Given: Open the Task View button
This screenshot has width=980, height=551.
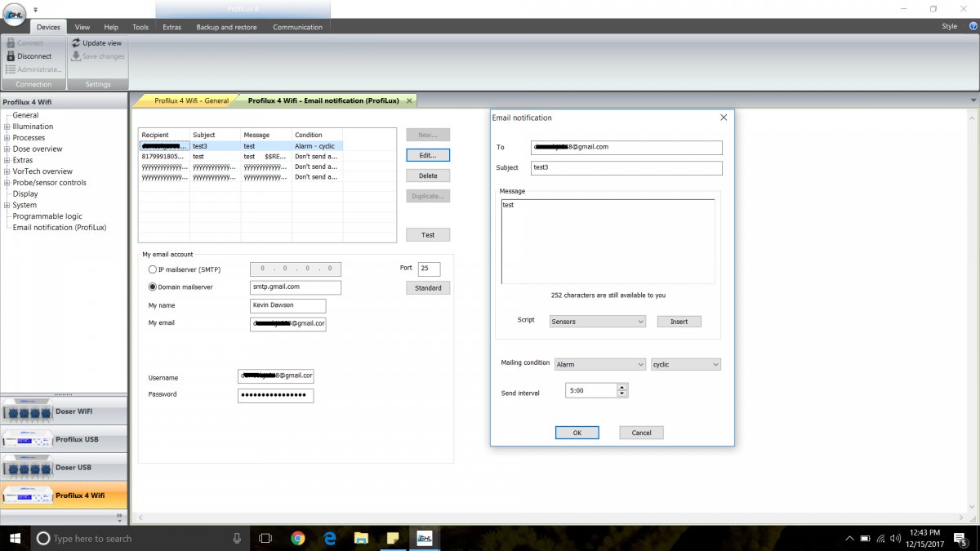Looking at the screenshot, I should [x=265, y=538].
